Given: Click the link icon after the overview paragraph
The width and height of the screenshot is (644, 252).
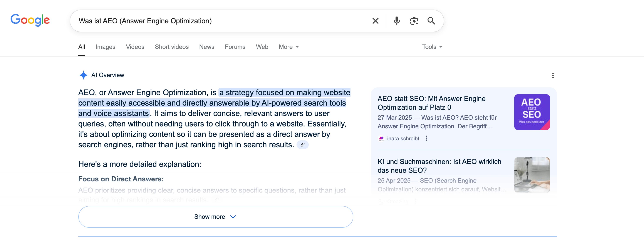Looking at the screenshot, I should pos(302,145).
